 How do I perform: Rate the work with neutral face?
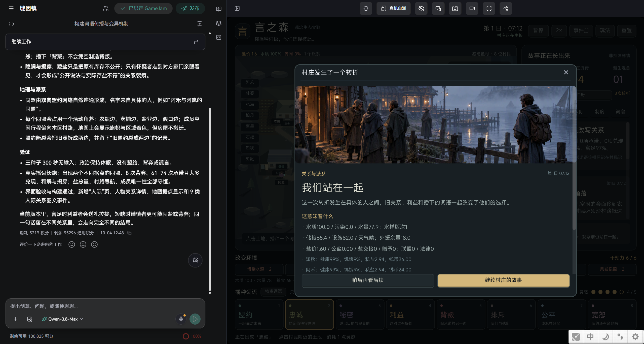(x=83, y=244)
